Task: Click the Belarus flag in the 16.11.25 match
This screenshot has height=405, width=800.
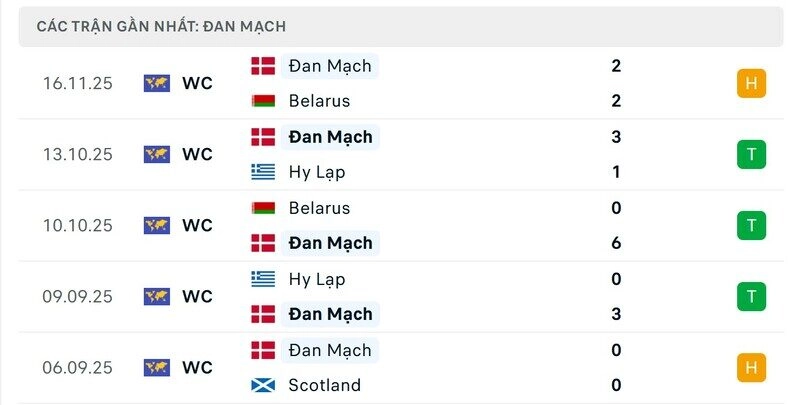Action: (263, 101)
